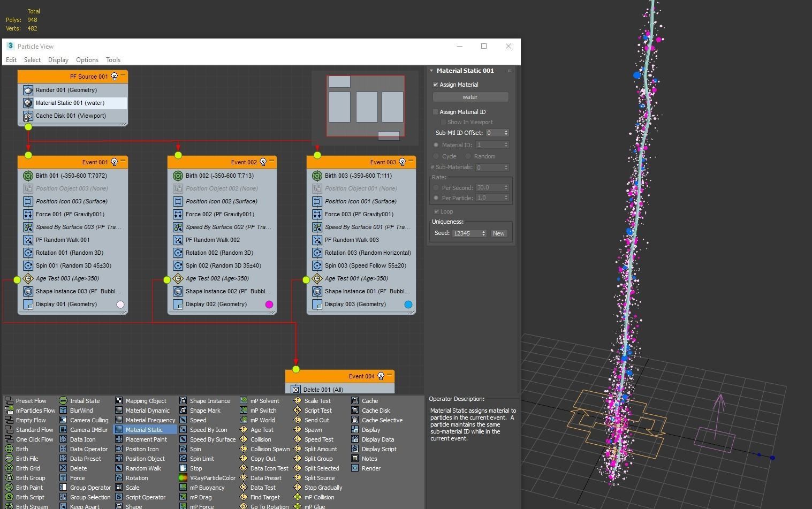Toggle the Loop checkbox
Viewport: 812px width, 509px height.
click(436, 211)
